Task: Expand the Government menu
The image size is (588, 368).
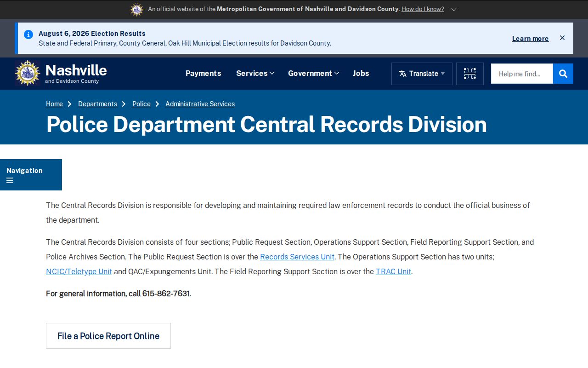Action: tap(313, 73)
